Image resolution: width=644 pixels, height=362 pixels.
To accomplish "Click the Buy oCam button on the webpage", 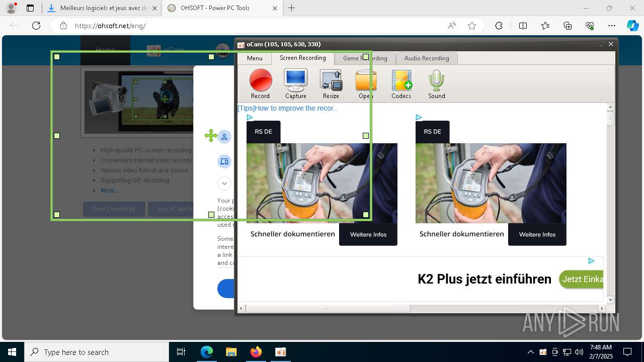I will (171, 209).
